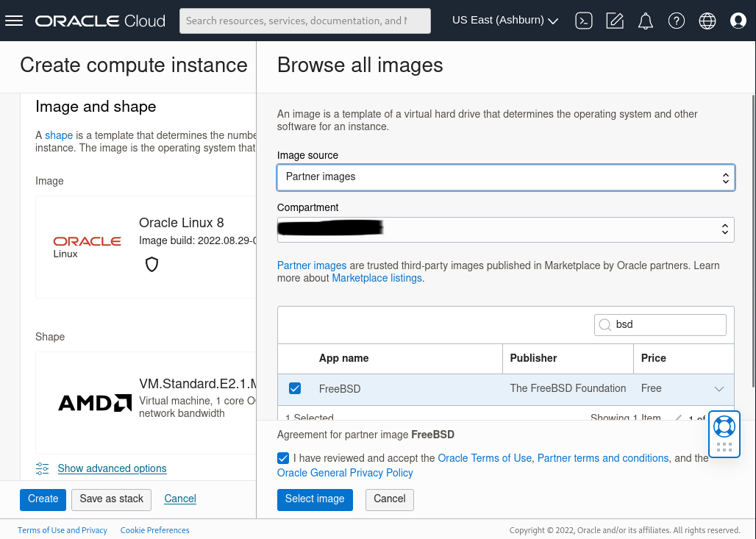Open the notifications bell
Viewport: 756px width, 539px height.
pos(646,21)
